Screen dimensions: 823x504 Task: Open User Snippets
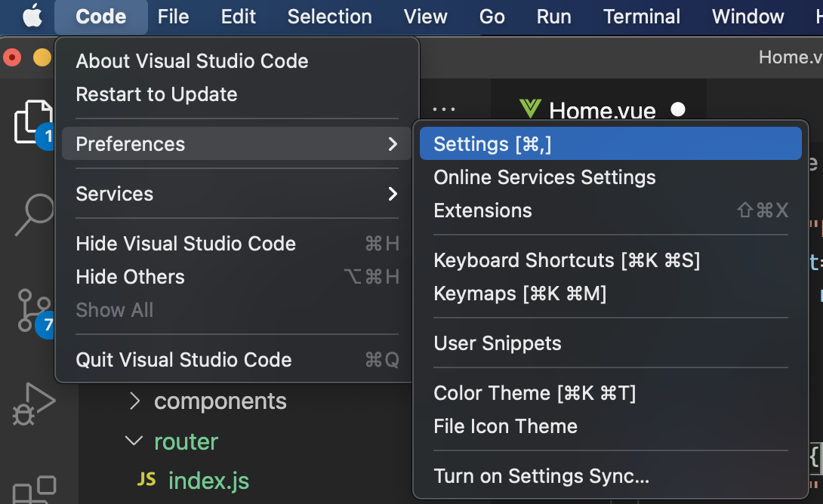point(610,343)
